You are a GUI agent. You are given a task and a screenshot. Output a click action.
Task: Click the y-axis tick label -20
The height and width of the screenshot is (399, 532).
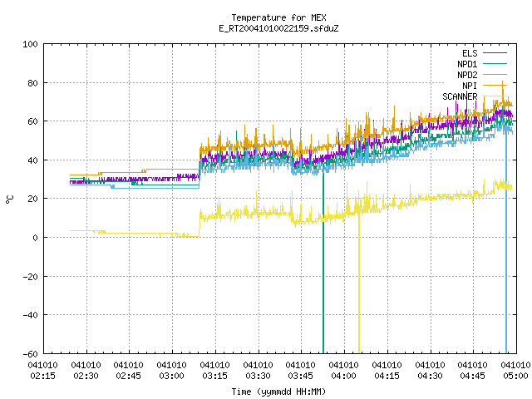[30, 277]
